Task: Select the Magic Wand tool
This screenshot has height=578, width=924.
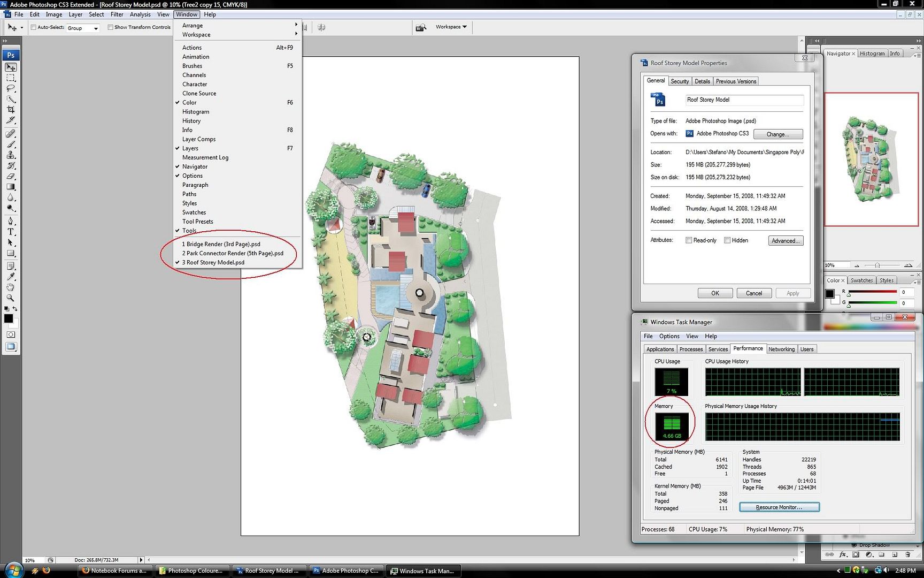Action: pos(11,99)
